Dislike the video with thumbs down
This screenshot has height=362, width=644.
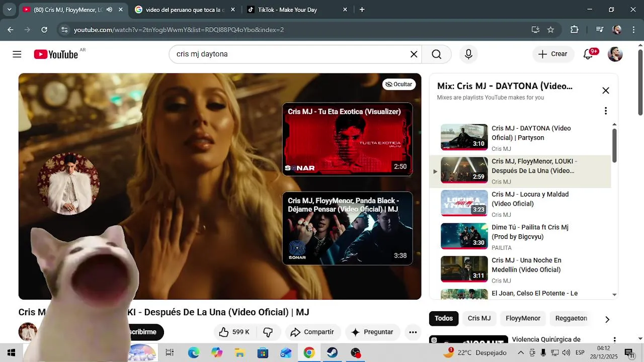[x=268, y=332]
